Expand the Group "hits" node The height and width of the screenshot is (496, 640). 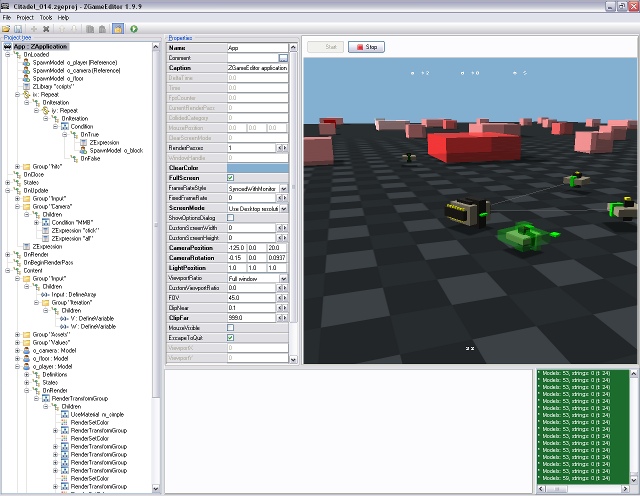click(x=17, y=167)
